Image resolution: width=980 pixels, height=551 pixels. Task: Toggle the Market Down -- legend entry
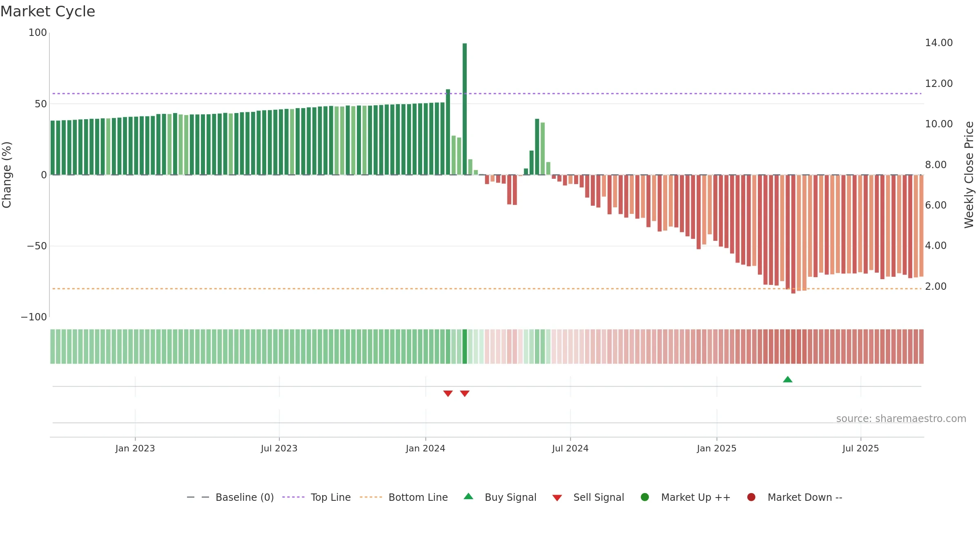[x=795, y=497]
